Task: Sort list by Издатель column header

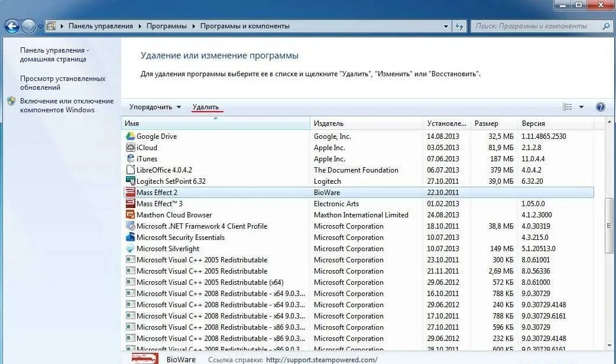Action: tap(367, 123)
